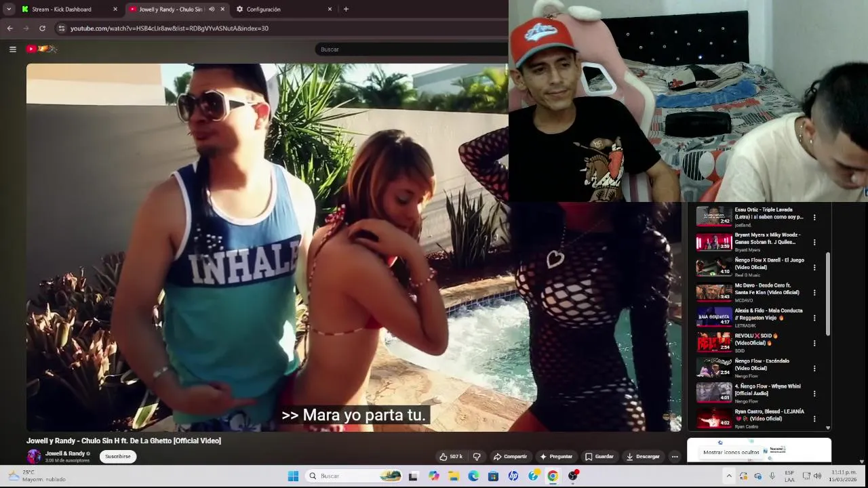868x488 pixels.
Task: Close the Configuración tab
Action: [330, 9]
